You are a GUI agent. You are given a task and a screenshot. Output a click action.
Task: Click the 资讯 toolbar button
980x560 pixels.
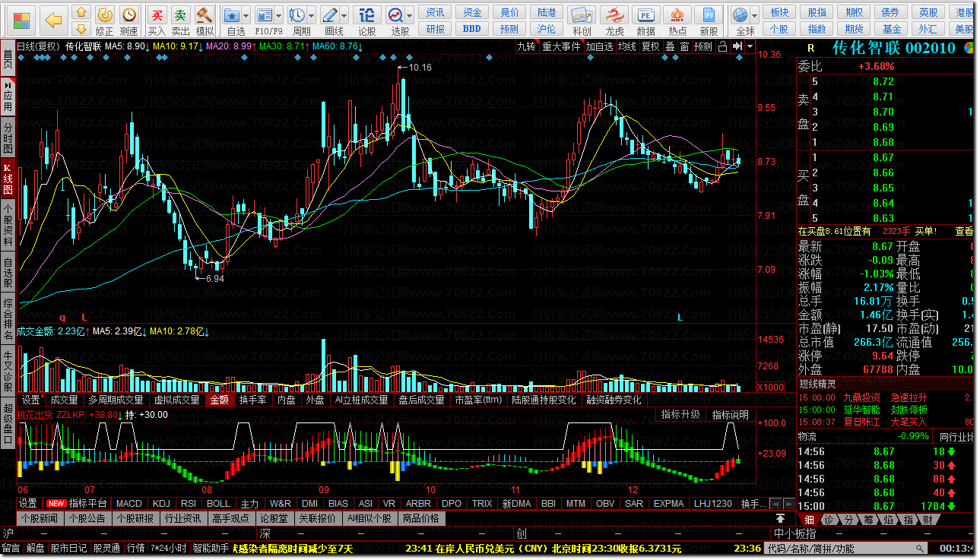(436, 12)
